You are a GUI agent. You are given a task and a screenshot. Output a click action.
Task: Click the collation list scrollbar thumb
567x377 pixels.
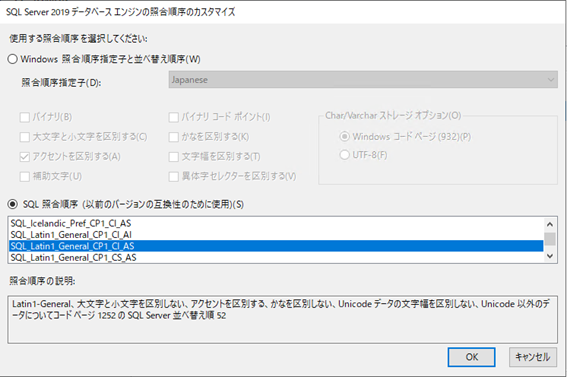tap(550, 239)
